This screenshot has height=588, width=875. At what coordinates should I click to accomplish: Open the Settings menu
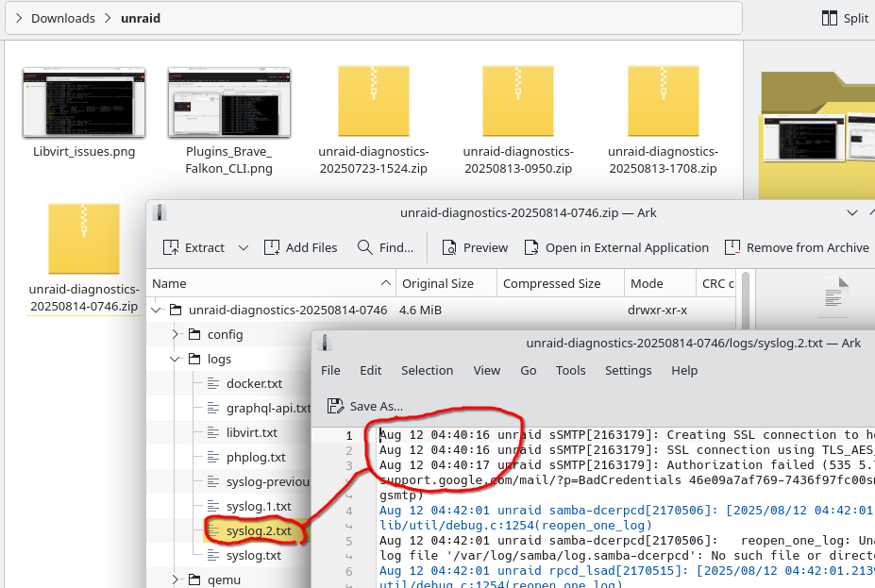click(x=628, y=370)
